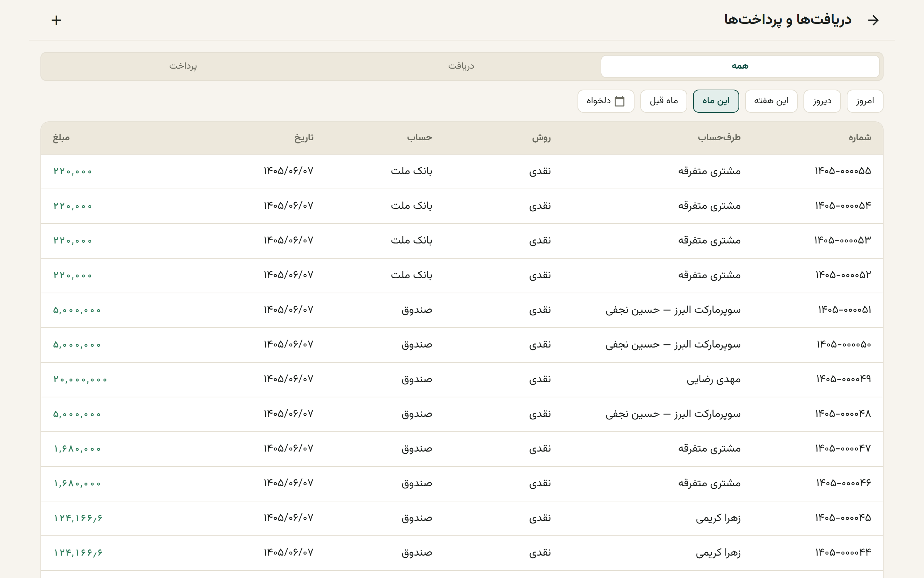Filter by امروز
The image size is (924, 578).
[865, 101]
